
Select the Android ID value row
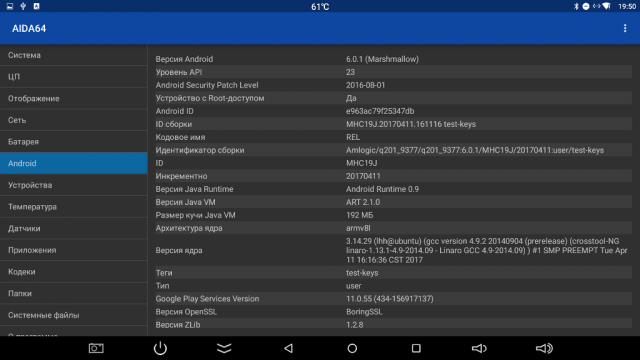(x=393, y=111)
